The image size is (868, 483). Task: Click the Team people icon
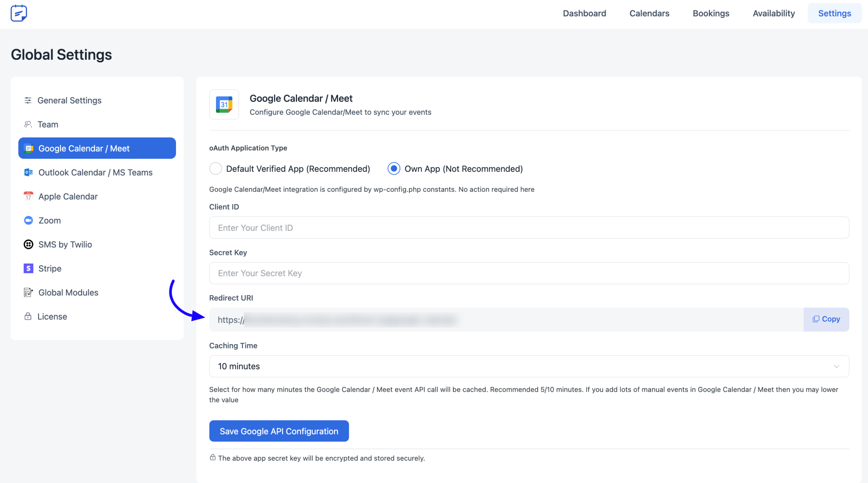[28, 124]
